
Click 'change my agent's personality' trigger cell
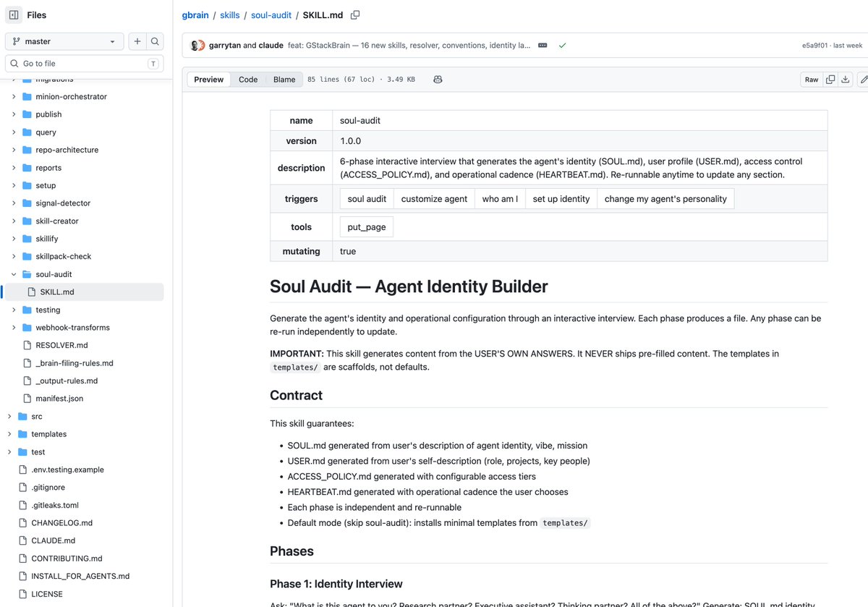[665, 199]
